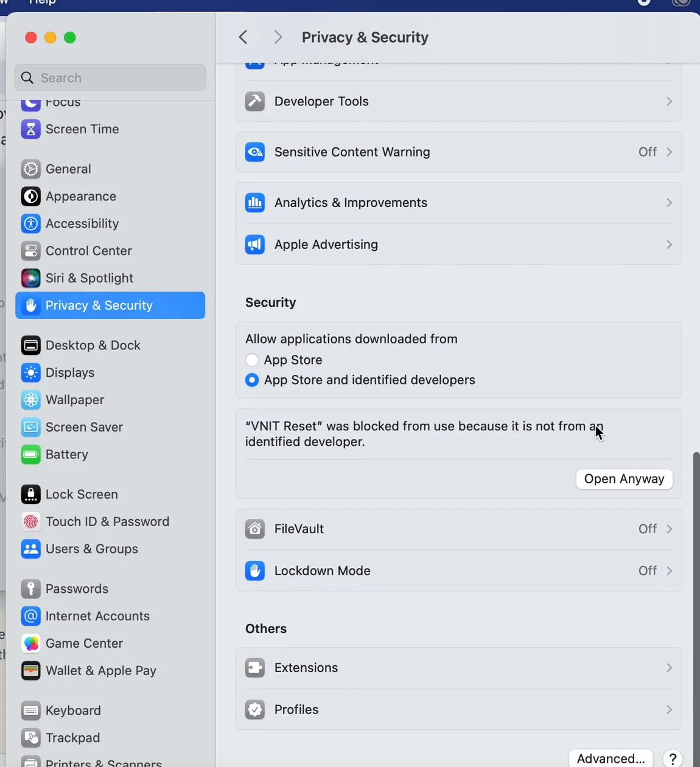Open Sensitive Content Warning chevron

[x=669, y=152]
